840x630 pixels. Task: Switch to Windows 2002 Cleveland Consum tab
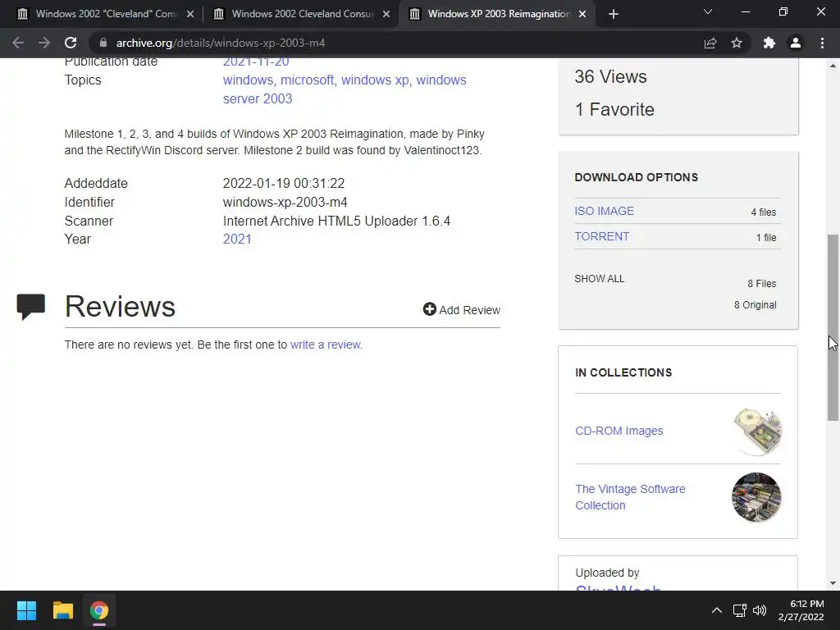pos(302,14)
